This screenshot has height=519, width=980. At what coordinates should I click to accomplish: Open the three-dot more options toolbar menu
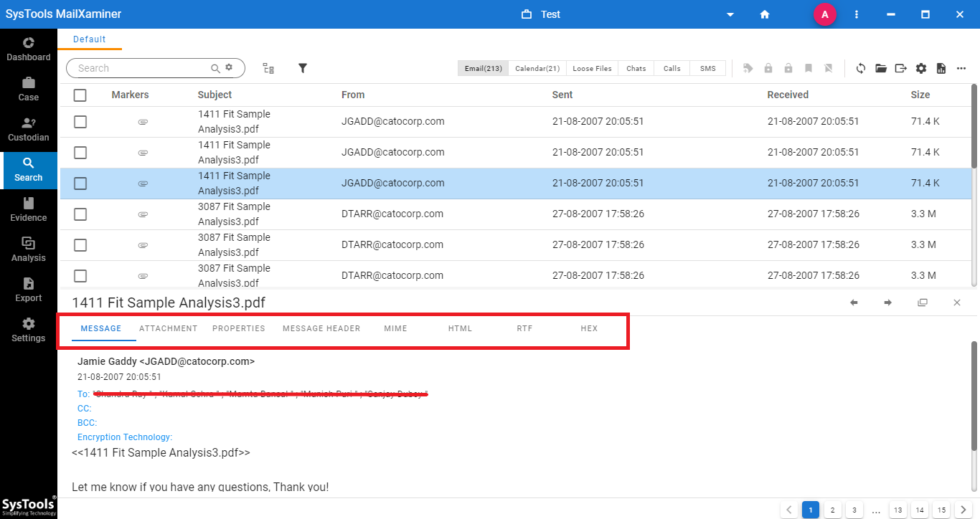pos(961,68)
